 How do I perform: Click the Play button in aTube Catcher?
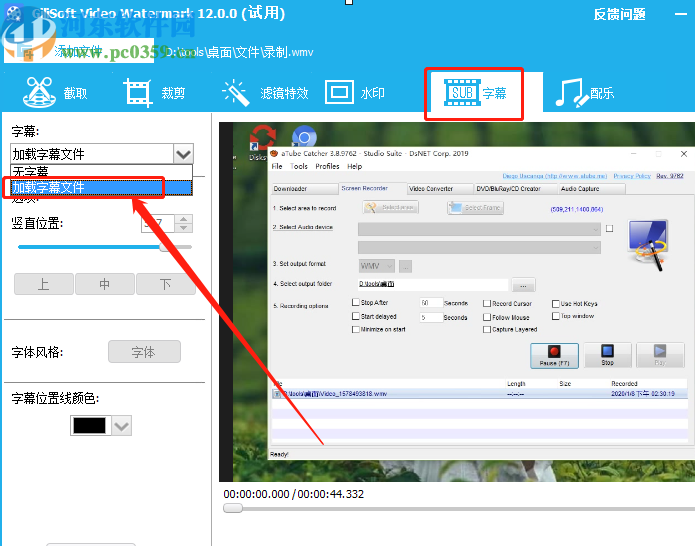click(x=660, y=355)
